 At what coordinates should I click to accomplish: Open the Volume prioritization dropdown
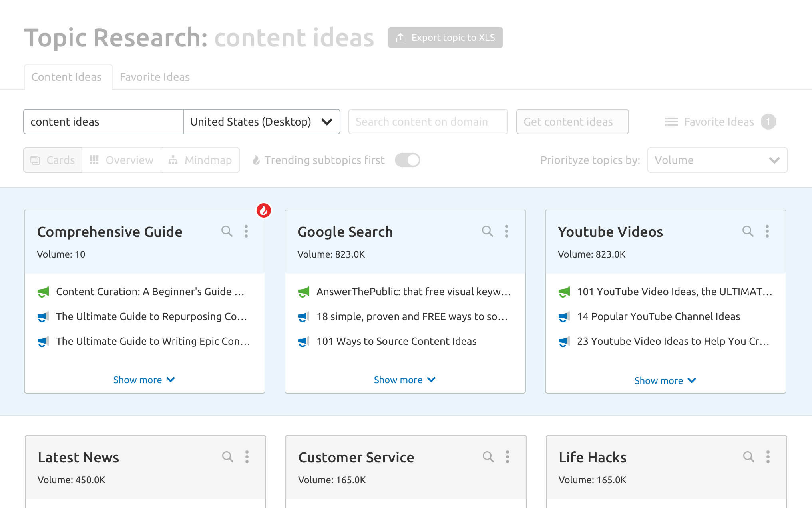717,160
